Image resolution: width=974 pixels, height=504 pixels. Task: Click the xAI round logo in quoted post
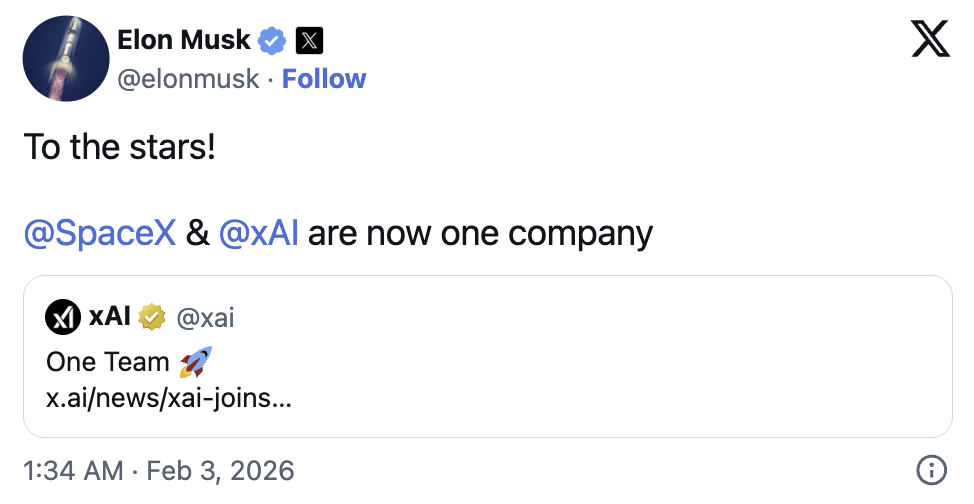click(63, 318)
